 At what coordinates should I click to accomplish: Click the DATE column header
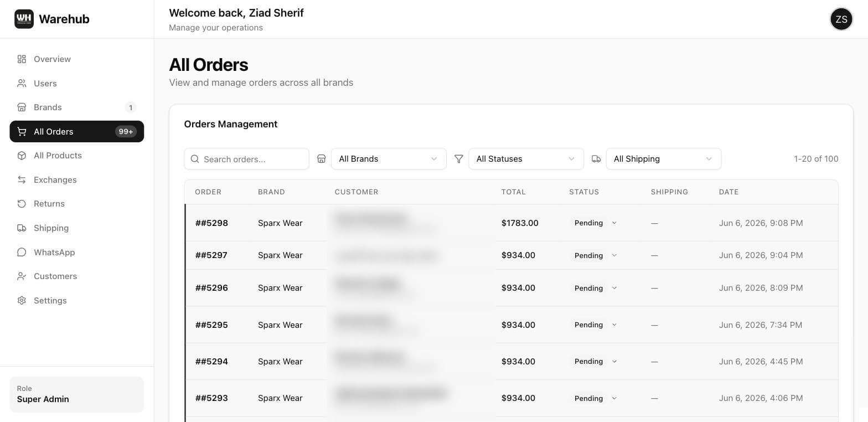click(728, 192)
